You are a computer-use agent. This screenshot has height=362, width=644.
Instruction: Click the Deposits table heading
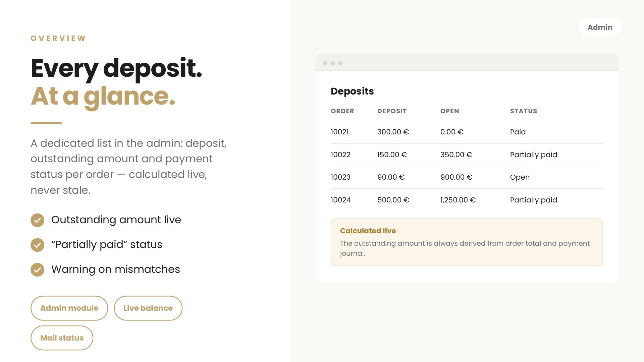[352, 91]
